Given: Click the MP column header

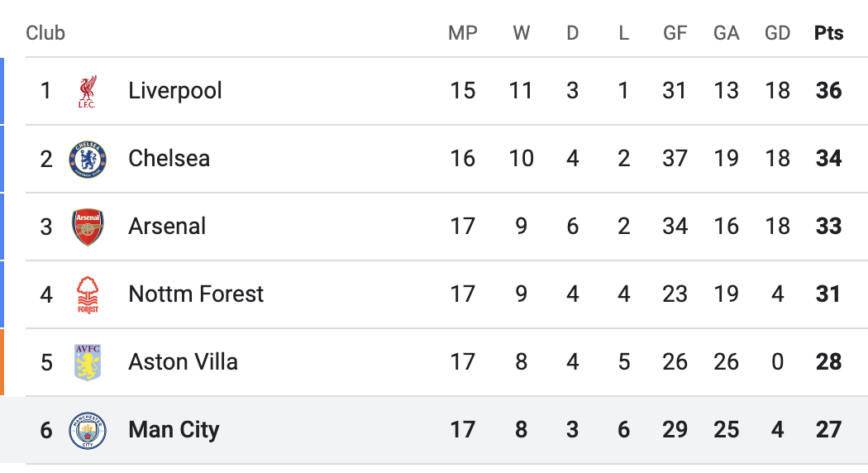Looking at the screenshot, I should [x=463, y=33].
